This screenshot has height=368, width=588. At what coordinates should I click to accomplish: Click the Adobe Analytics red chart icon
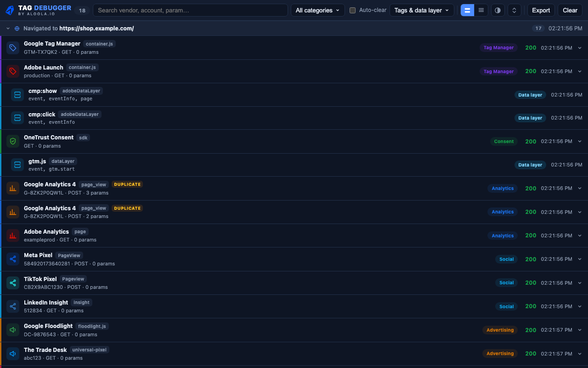13,236
